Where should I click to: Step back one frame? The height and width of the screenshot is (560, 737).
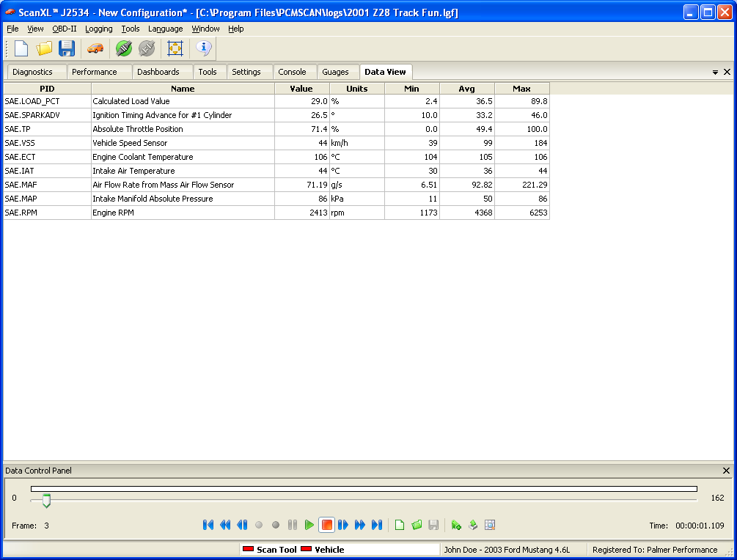(x=242, y=525)
